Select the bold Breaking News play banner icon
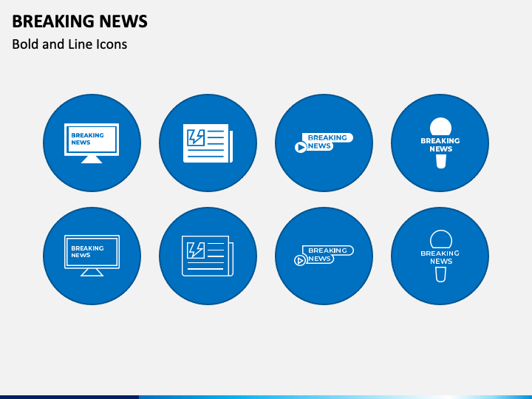This screenshot has height=399, width=532. click(324, 143)
